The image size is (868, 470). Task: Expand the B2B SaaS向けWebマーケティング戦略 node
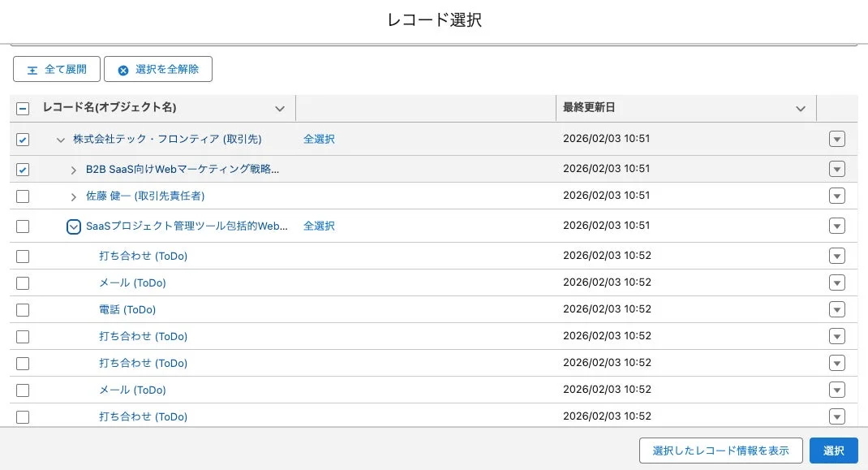[x=74, y=170]
